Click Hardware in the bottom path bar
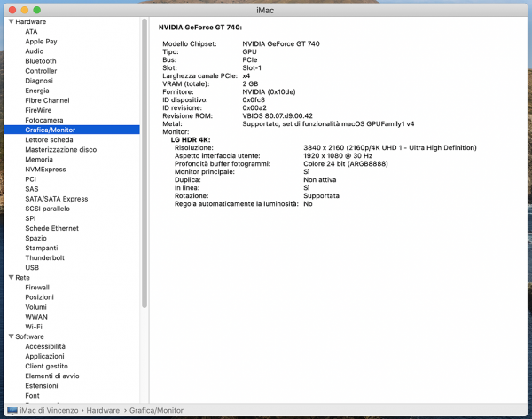 click(x=103, y=411)
